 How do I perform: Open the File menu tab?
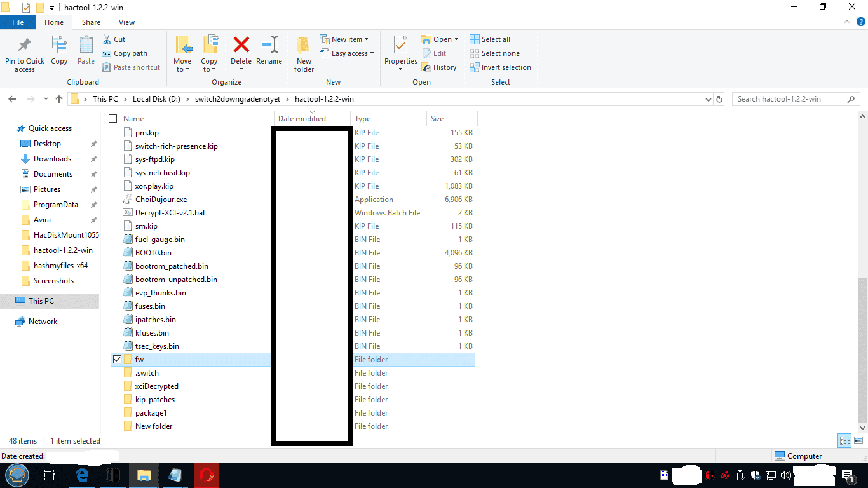point(18,22)
